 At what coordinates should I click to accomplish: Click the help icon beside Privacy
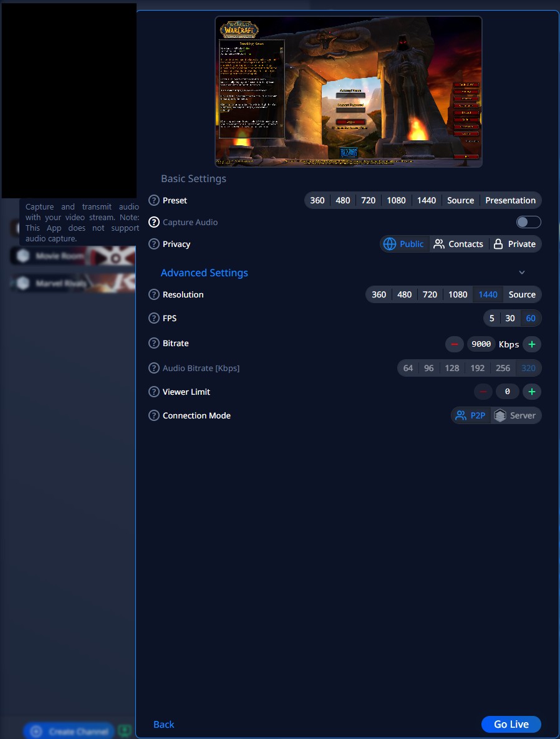pyautogui.click(x=154, y=244)
